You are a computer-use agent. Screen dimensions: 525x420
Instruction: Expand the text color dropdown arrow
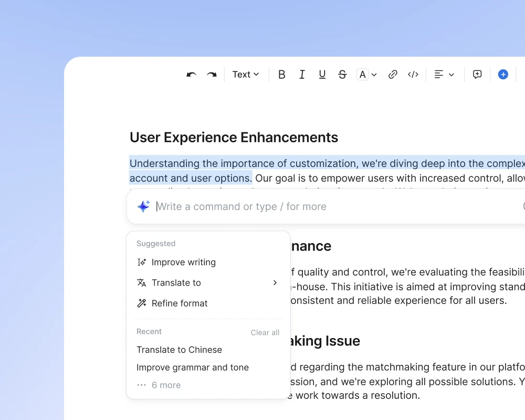[374, 75]
